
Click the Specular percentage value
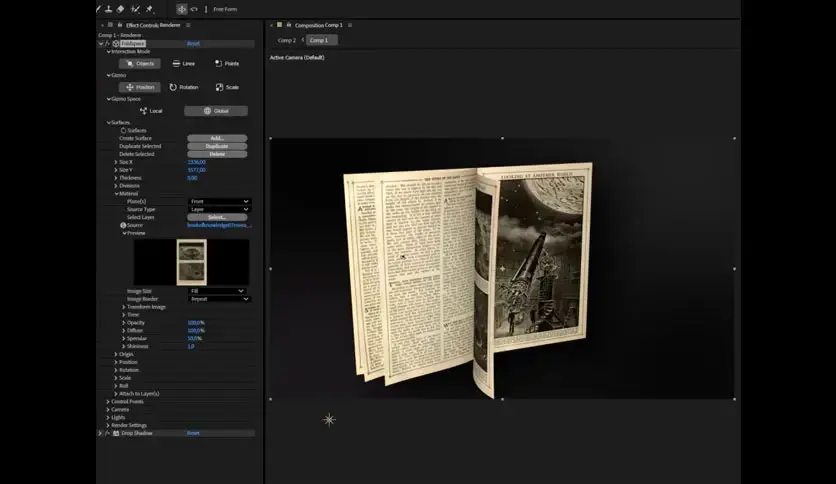195,338
